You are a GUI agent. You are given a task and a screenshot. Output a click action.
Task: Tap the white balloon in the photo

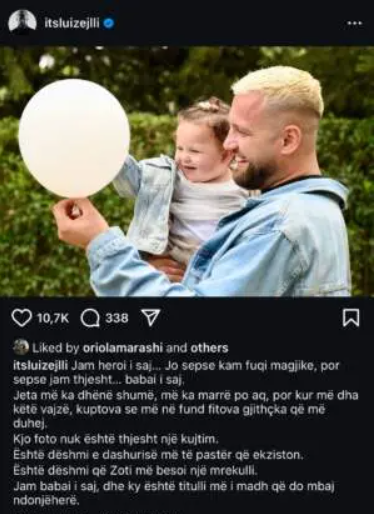74,139
